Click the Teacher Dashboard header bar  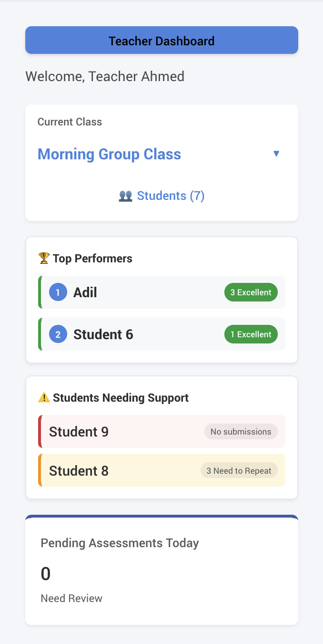coord(161,40)
